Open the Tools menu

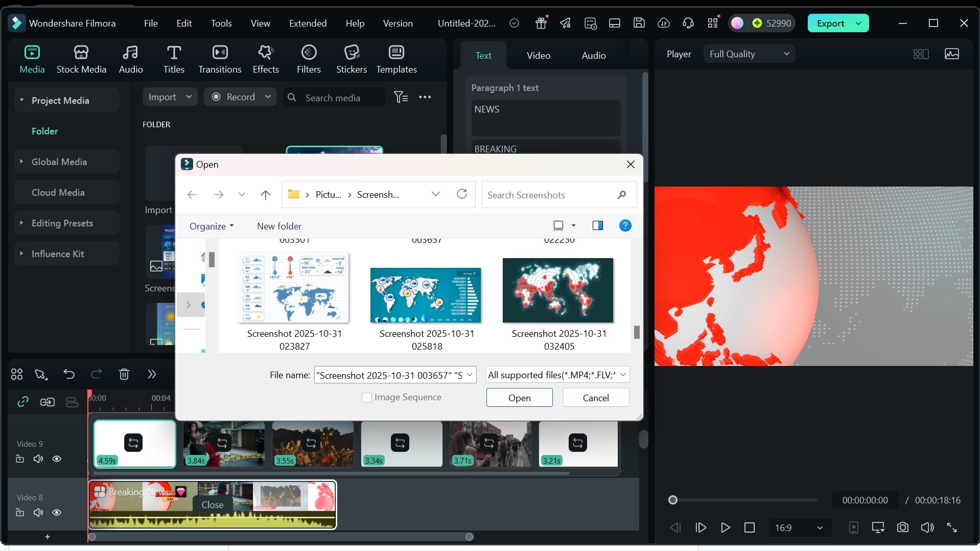coord(221,23)
